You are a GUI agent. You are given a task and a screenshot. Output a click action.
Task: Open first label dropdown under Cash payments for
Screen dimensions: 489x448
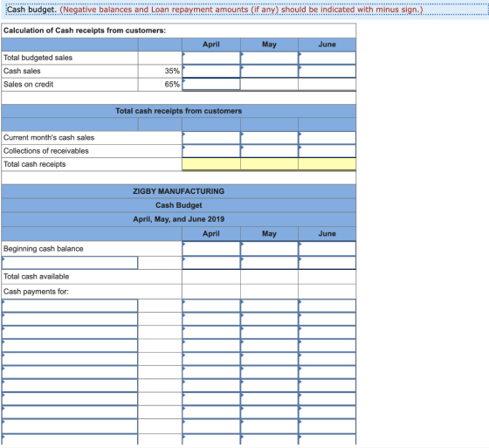pos(70,306)
